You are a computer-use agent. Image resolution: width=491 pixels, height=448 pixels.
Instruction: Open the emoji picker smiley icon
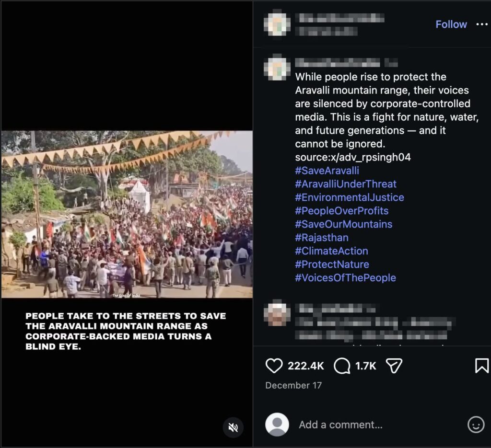pos(476,425)
